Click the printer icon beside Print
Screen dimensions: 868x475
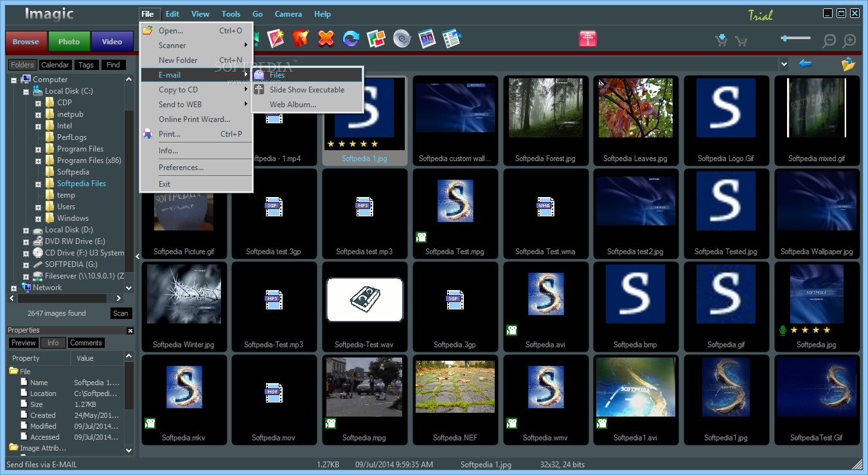148,134
